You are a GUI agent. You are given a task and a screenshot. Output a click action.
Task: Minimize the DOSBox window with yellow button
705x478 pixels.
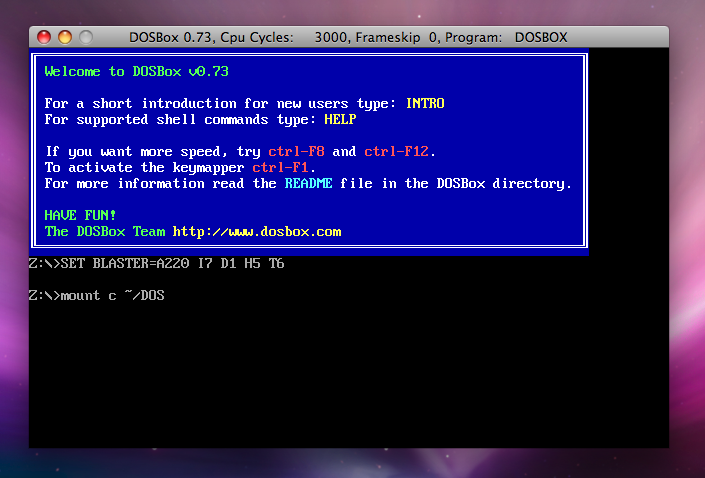[x=65, y=37]
